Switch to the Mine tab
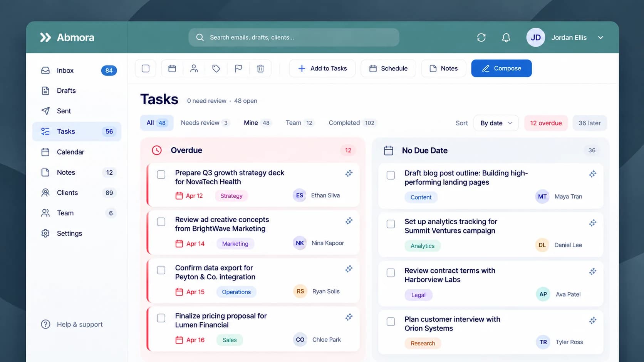The width and height of the screenshot is (644, 362). pyautogui.click(x=257, y=123)
